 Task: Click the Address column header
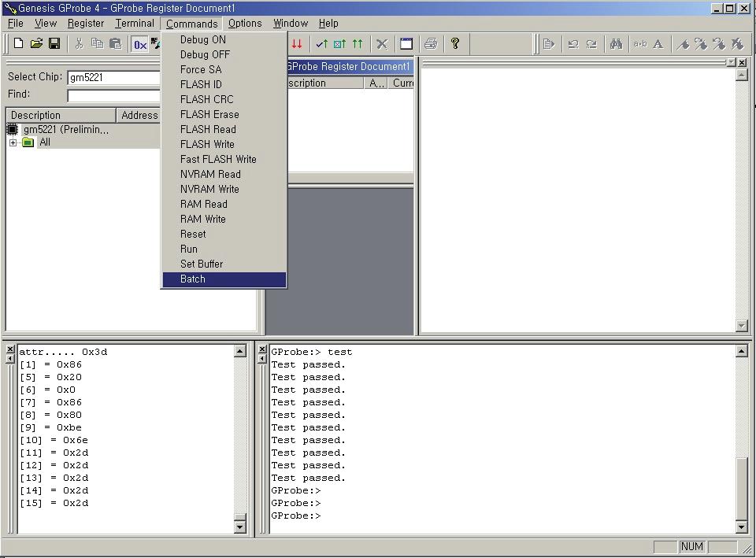point(139,115)
